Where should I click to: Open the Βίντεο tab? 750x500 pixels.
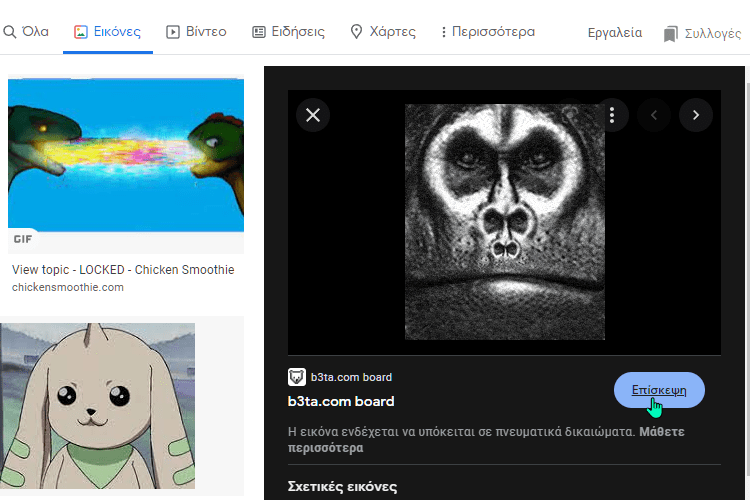coord(196,32)
